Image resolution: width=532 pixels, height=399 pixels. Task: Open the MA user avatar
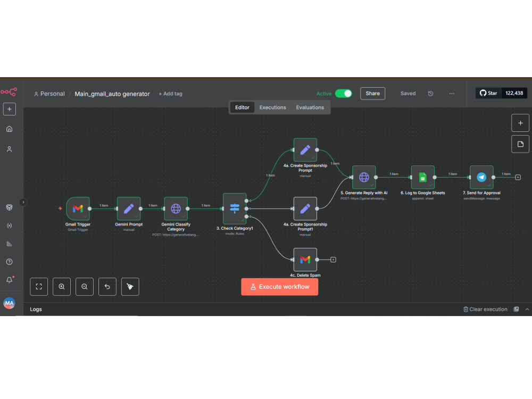click(9, 303)
